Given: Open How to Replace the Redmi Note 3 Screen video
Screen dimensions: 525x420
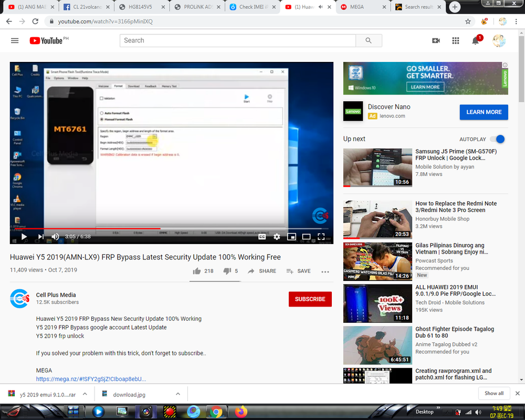Looking at the screenshot, I should [456, 207].
